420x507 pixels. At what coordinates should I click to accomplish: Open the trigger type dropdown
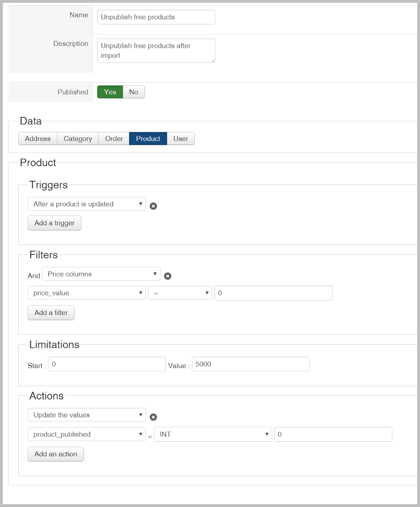(87, 204)
